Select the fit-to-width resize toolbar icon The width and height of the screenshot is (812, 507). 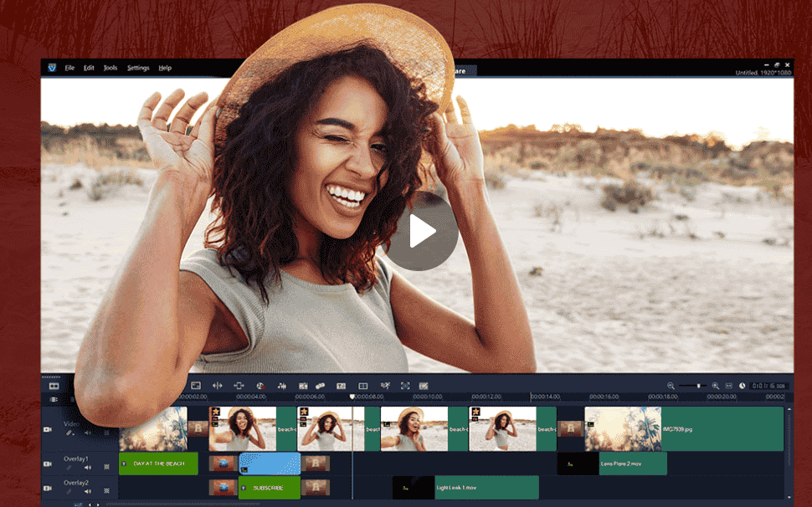(x=239, y=386)
